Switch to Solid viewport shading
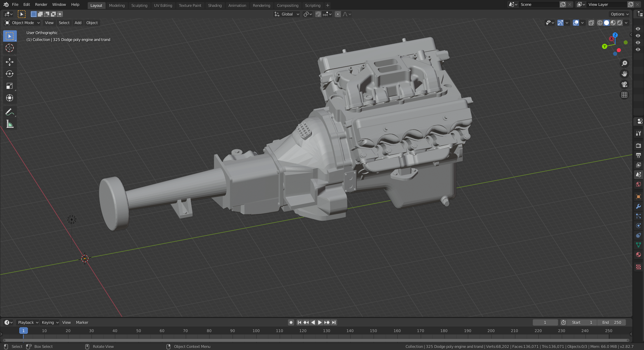This screenshot has width=644, height=350. [x=607, y=23]
